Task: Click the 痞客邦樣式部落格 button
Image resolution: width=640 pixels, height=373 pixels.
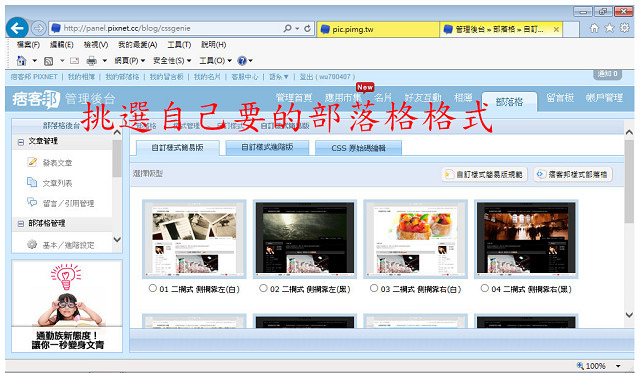Action: 573,174
